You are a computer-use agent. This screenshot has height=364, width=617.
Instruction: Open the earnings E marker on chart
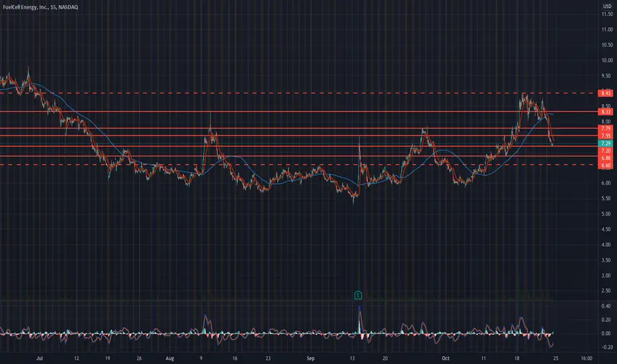[x=358, y=295]
